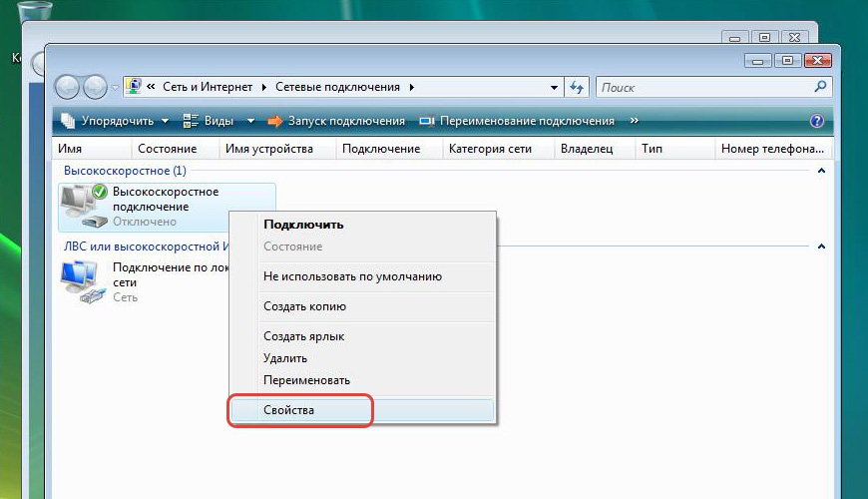Close the Network Connections window
This screenshot has width=868, height=499.
click(818, 60)
